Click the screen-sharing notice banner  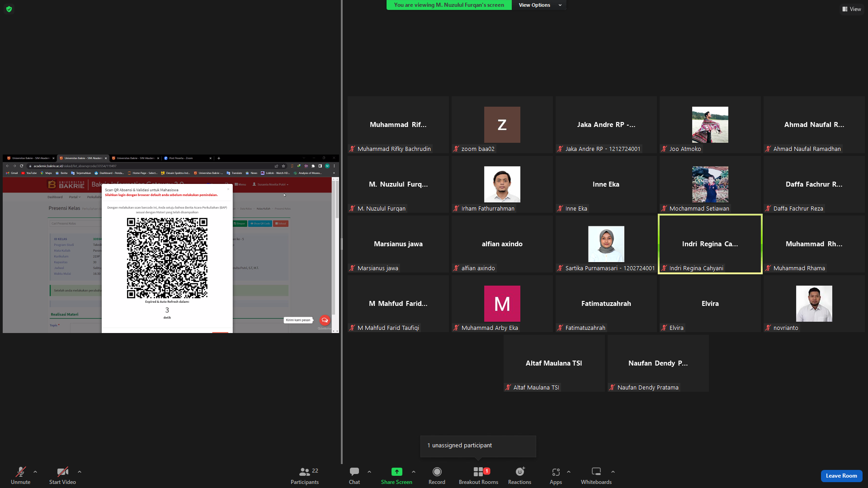coord(449,5)
